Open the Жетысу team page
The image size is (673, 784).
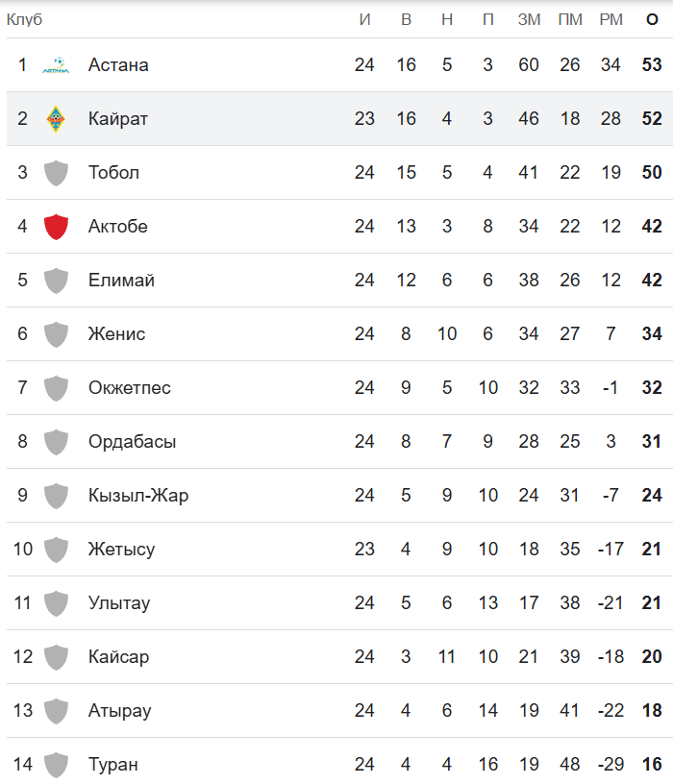point(121,550)
